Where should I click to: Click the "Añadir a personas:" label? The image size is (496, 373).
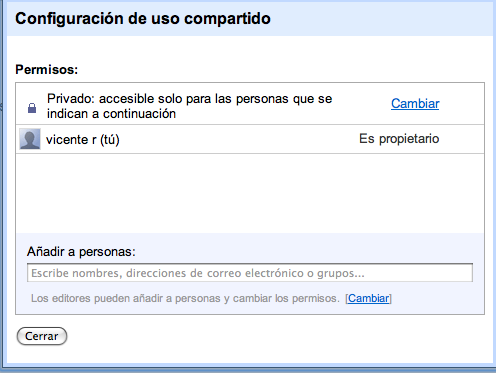[81, 252]
